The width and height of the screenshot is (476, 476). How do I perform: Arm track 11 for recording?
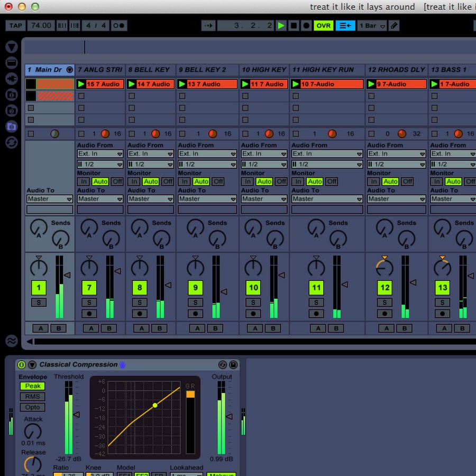pos(316,314)
